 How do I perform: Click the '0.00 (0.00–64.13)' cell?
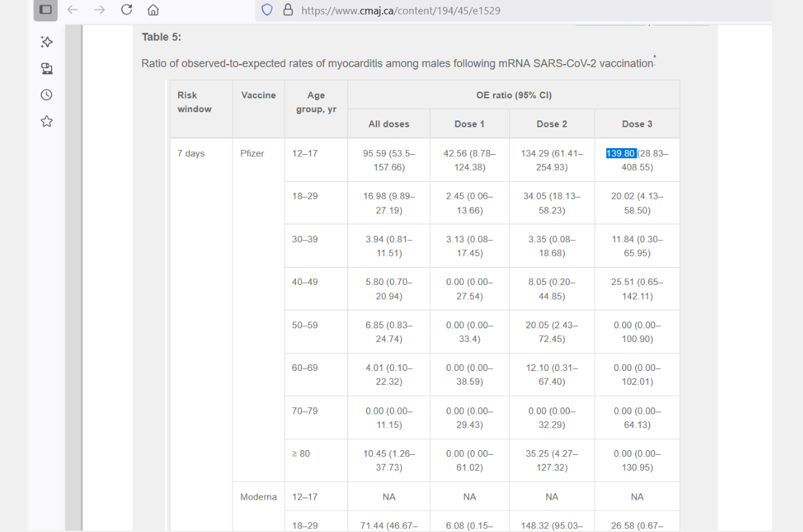point(637,418)
